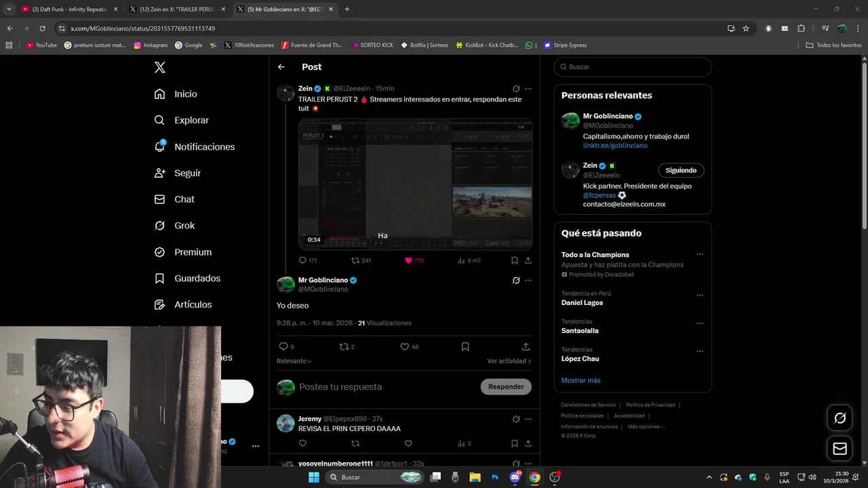Bookmark Jeremy's reply
Image resolution: width=868 pixels, height=488 pixels.
[x=515, y=443]
